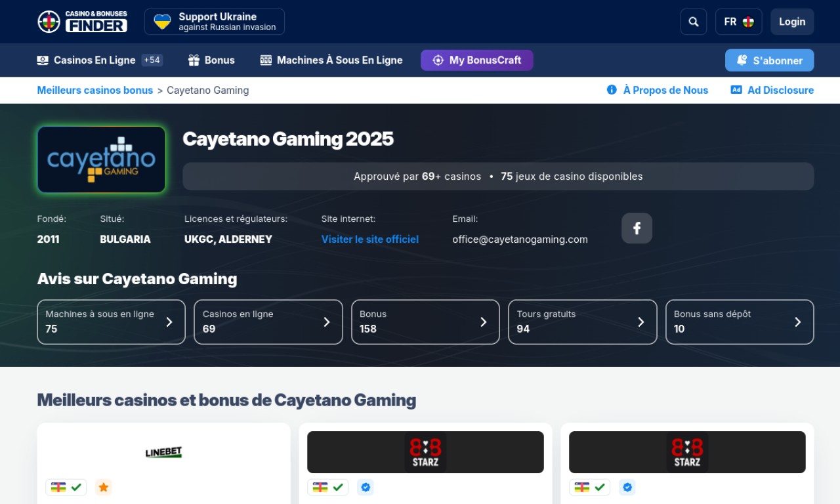
Task: Click the S'abonner button
Action: point(769,60)
